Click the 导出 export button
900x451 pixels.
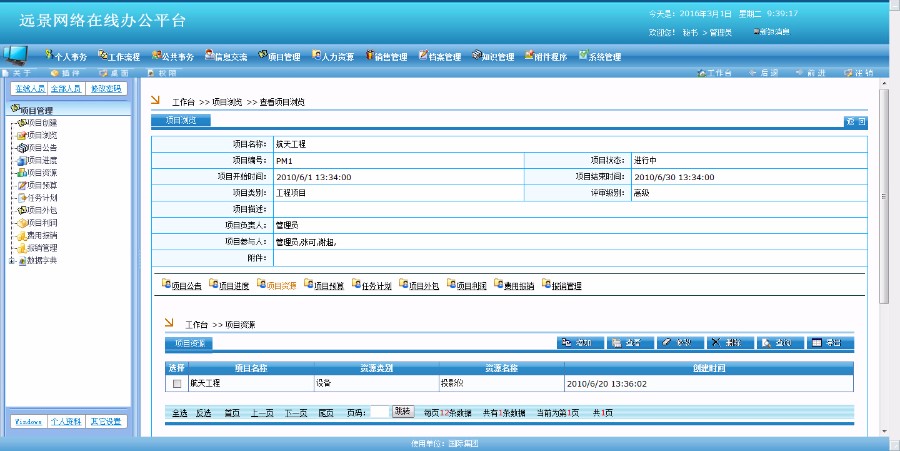[830, 343]
